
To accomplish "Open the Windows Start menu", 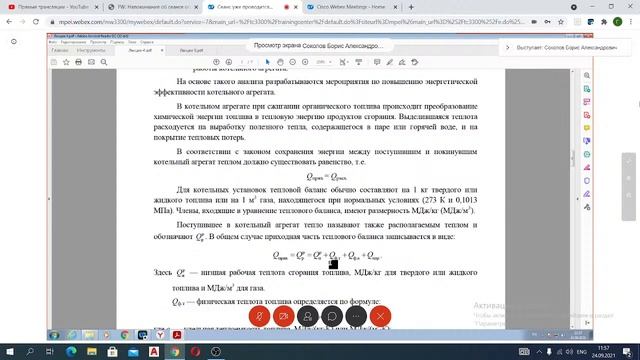I will click(x=9, y=351).
